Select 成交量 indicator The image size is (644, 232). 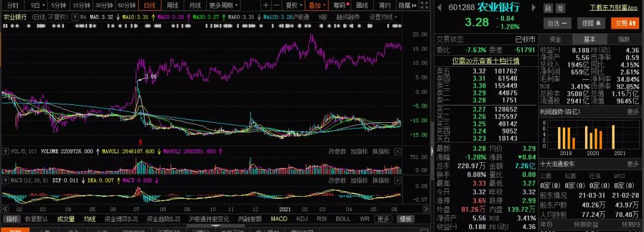(66, 219)
